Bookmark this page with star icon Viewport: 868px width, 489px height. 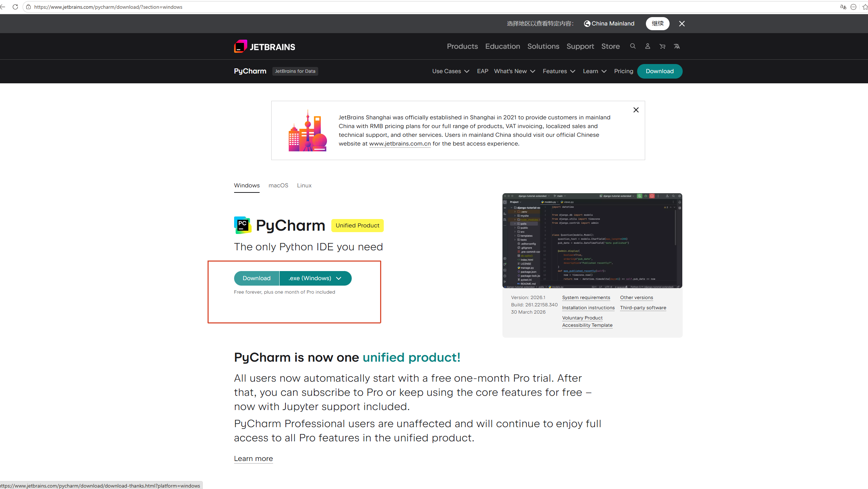pyautogui.click(x=865, y=7)
